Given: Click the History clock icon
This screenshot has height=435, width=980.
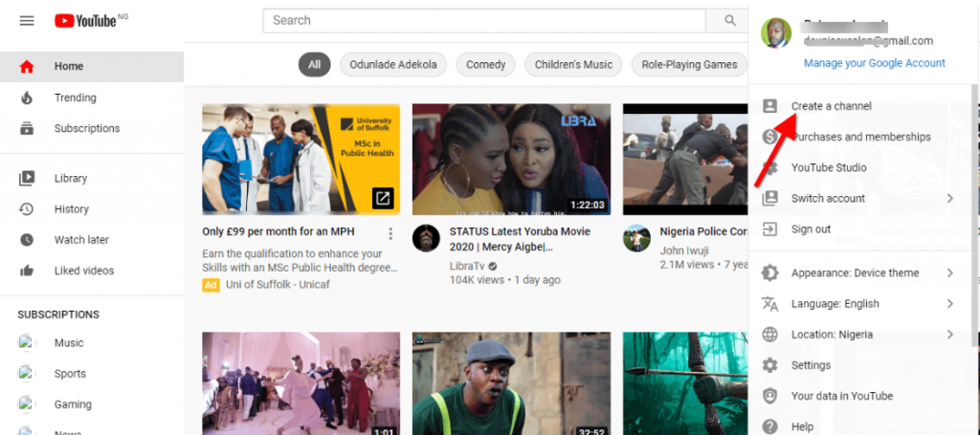Looking at the screenshot, I should [x=27, y=209].
